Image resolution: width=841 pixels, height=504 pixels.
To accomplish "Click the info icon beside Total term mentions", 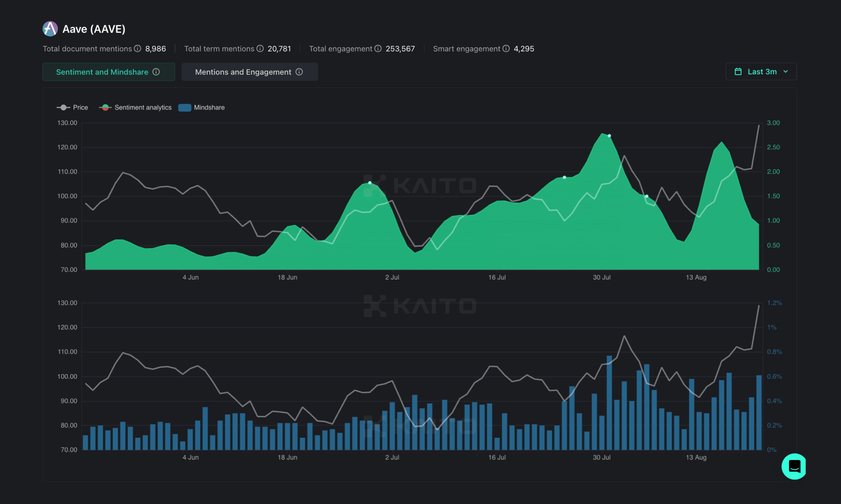I will [x=260, y=49].
